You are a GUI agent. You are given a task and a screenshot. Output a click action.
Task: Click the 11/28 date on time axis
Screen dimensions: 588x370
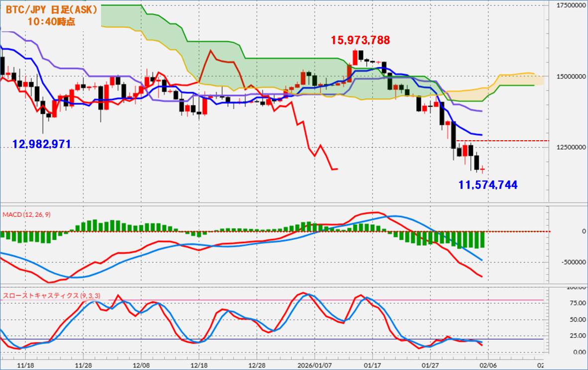coord(84,365)
